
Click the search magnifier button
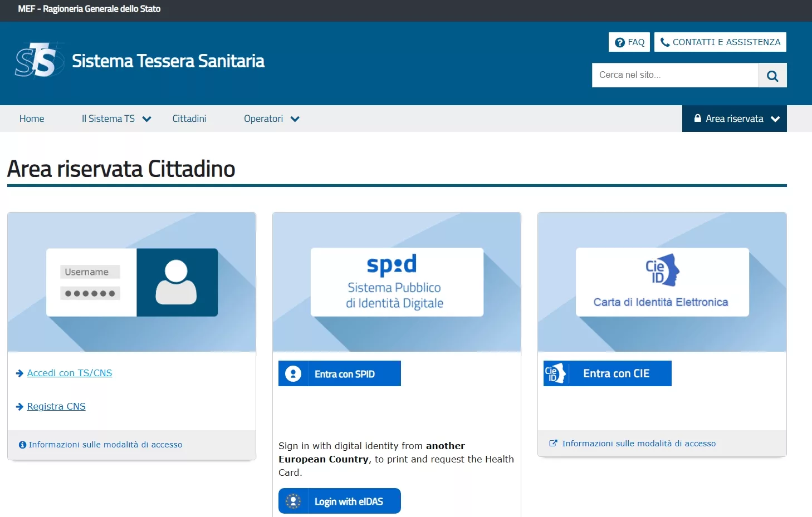(772, 75)
